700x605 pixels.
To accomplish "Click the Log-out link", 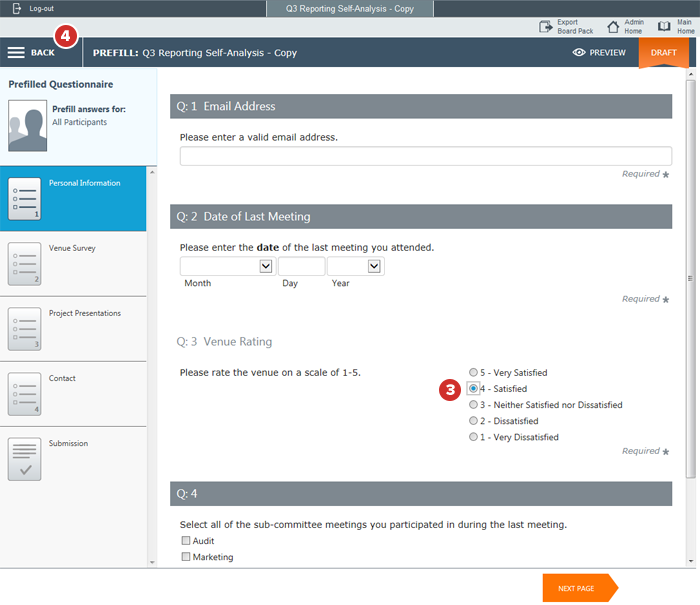I will [41, 8].
